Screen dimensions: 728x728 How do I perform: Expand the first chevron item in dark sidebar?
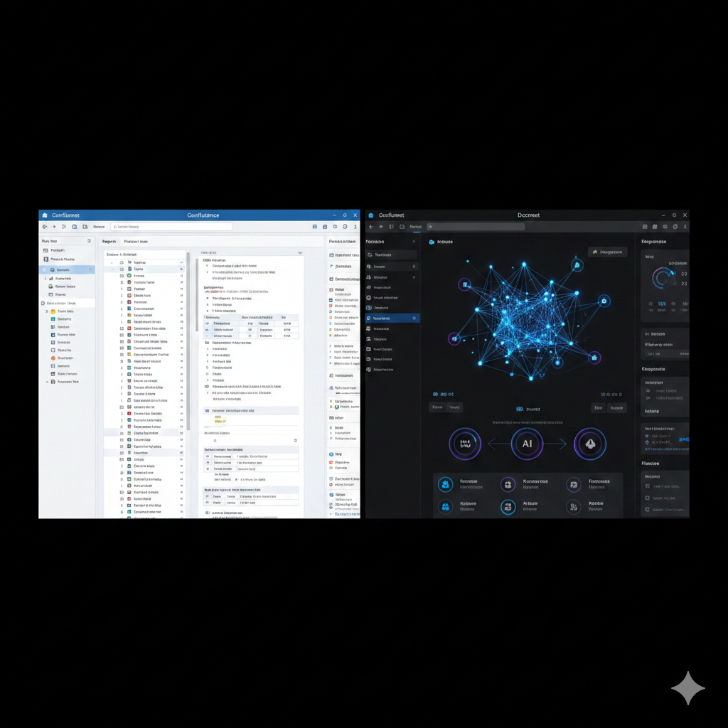[414, 266]
